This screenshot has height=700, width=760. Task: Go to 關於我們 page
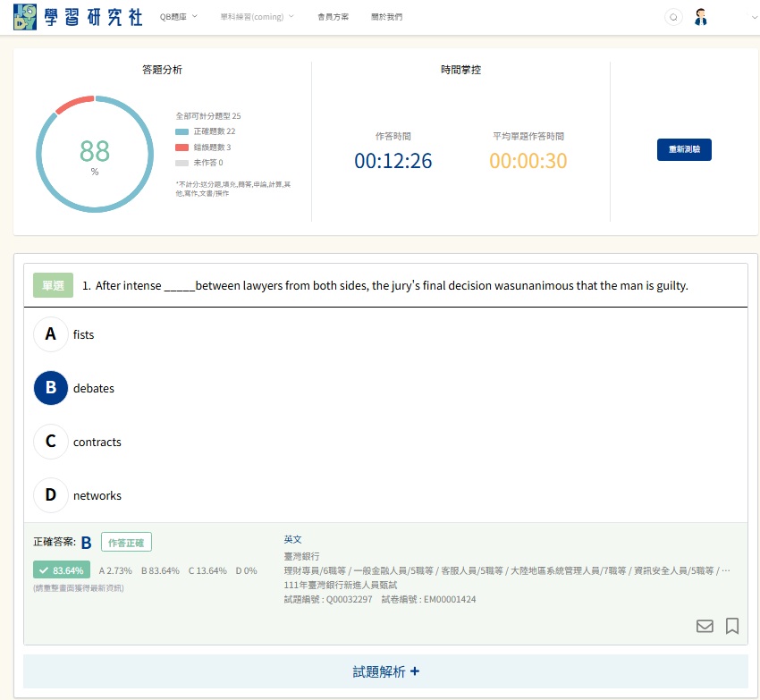[386, 17]
